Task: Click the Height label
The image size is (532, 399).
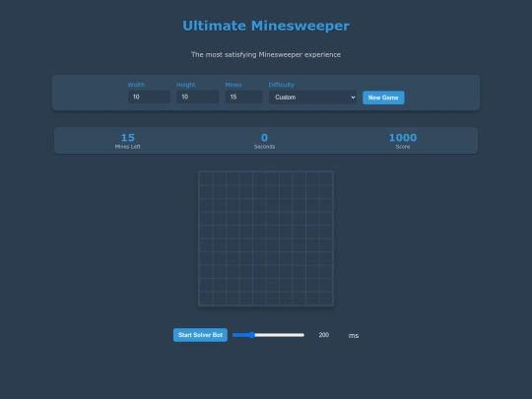Action: click(185, 85)
